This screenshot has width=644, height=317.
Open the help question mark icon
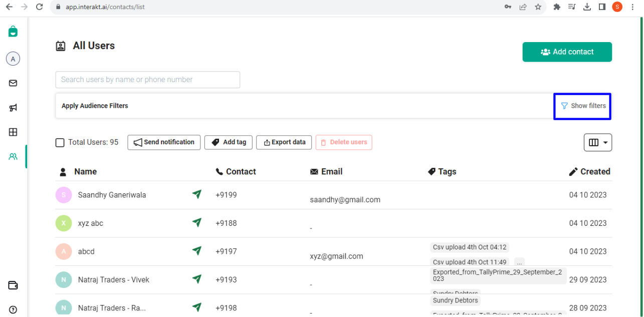(x=13, y=309)
